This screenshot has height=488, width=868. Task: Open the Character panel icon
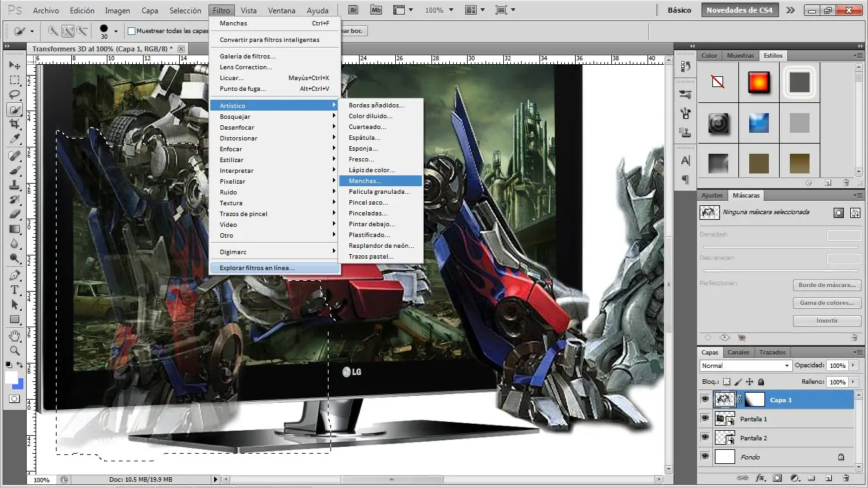click(x=686, y=161)
